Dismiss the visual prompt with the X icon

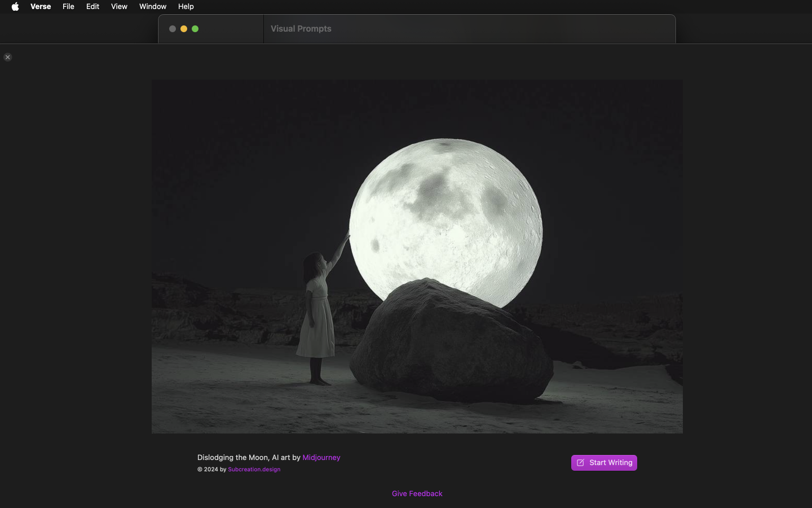(8, 57)
